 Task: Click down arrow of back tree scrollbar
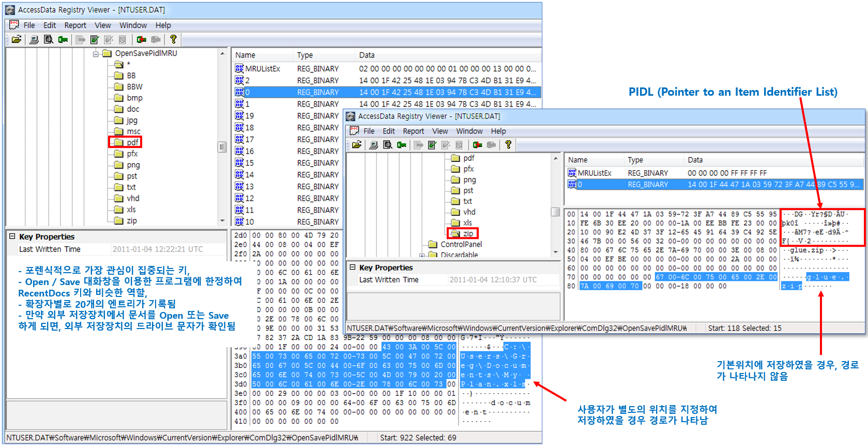[222, 221]
